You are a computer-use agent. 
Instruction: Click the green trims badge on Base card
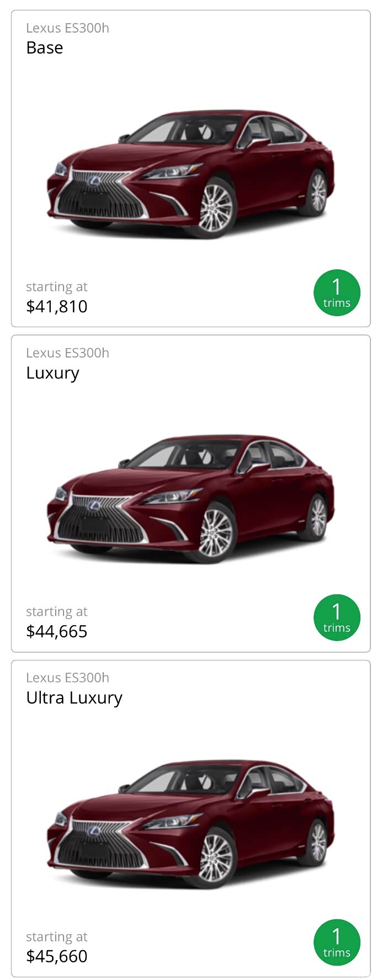(337, 293)
